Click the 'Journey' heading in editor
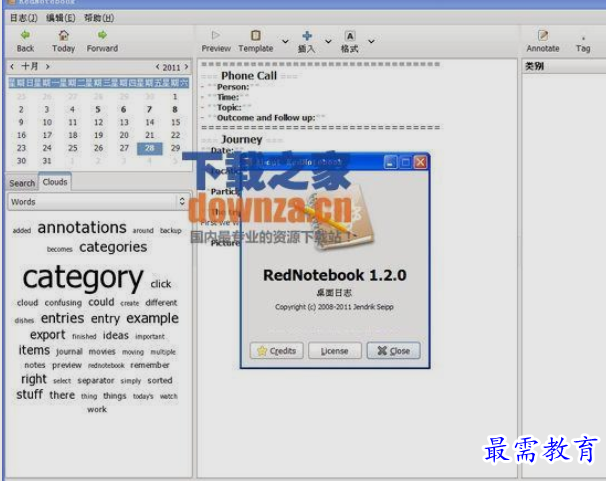Screen dimensions: 606x481 (x=242, y=139)
